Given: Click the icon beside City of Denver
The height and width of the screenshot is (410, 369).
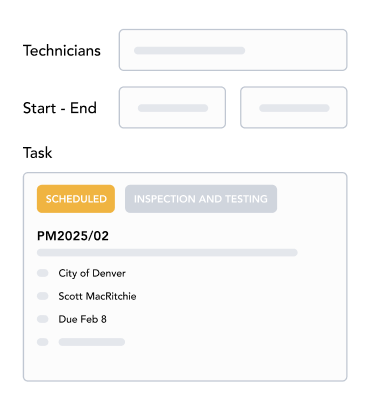Looking at the screenshot, I should (43, 273).
